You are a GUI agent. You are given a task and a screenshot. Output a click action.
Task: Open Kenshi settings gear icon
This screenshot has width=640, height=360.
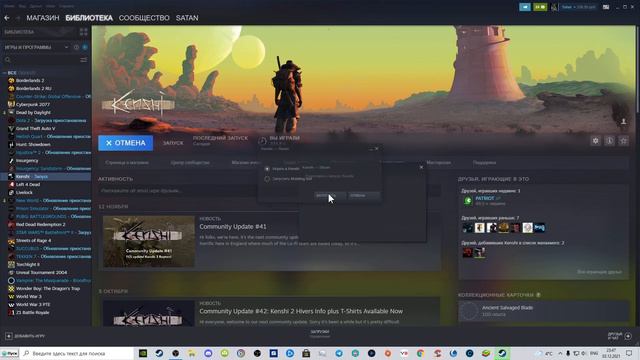(596, 141)
